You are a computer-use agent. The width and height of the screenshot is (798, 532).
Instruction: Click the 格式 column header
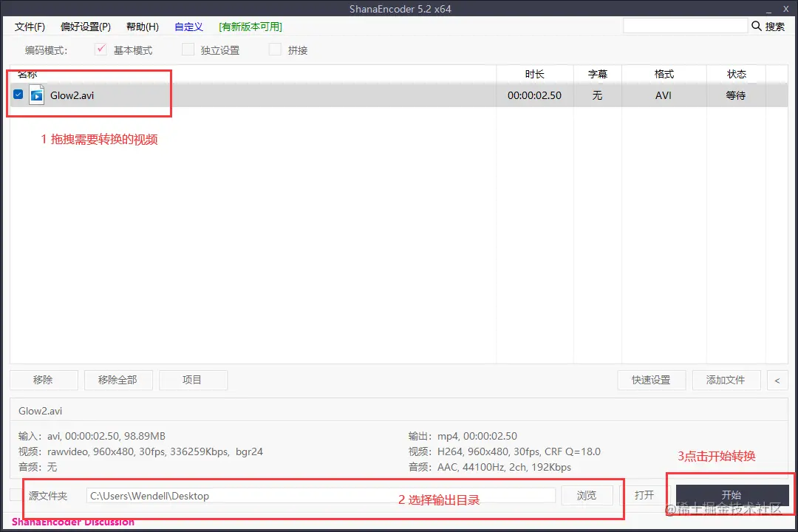664,75
